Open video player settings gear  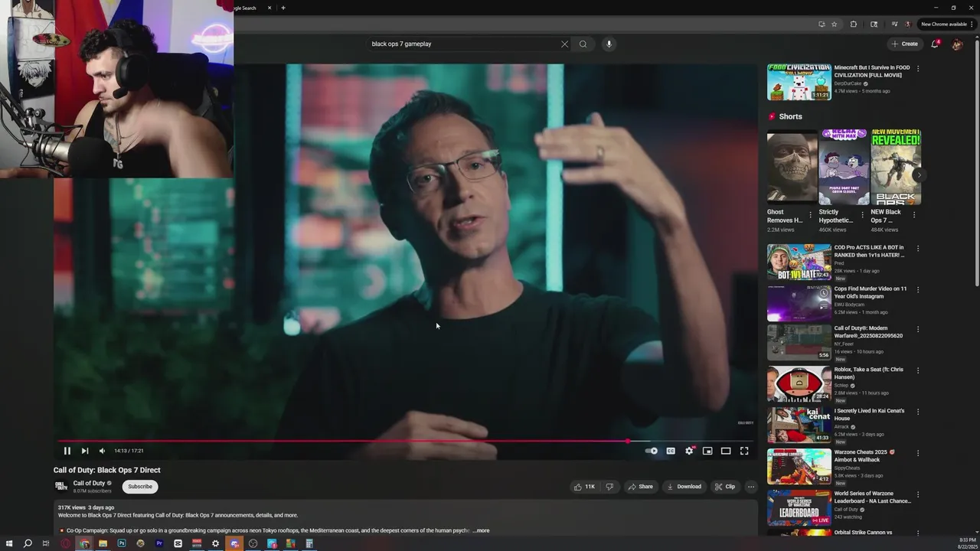click(689, 451)
